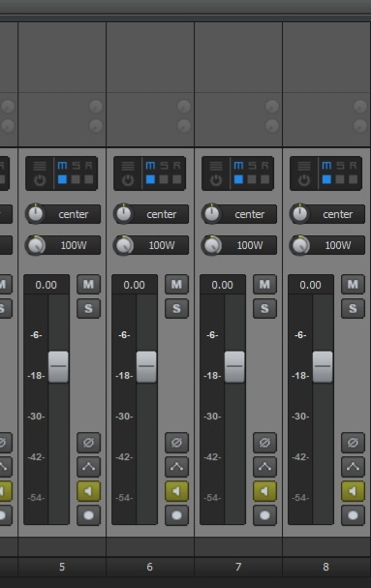
Task: Open the routing icon on track 8
Action: click(x=304, y=166)
